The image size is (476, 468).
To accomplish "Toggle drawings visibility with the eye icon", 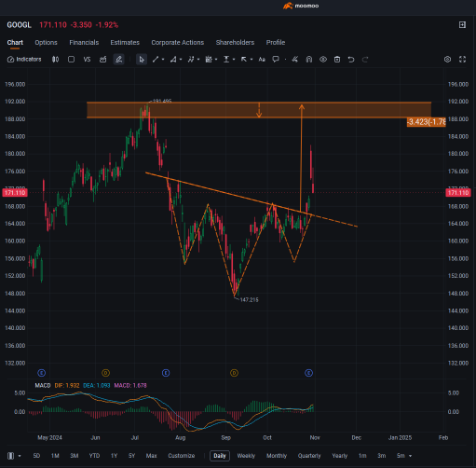I will (x=323, y=60).
